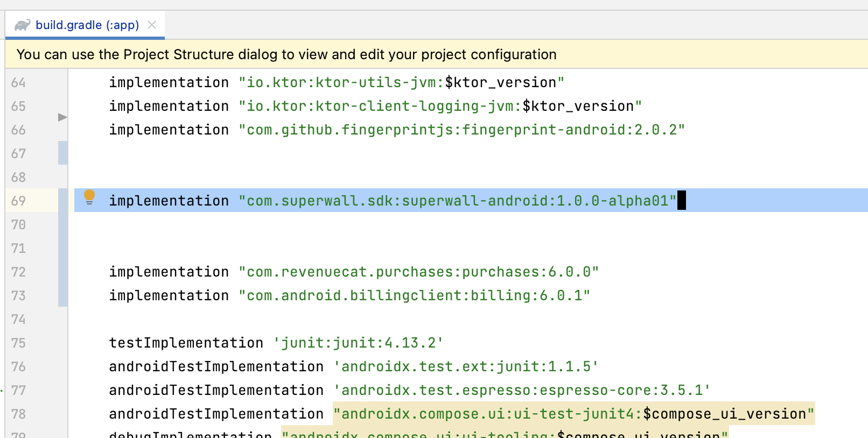Click the ktor-client-logging-jvm dependency string
Image resolution: width=868 pixels, height=438 pixels.
[x=439, y=106]
